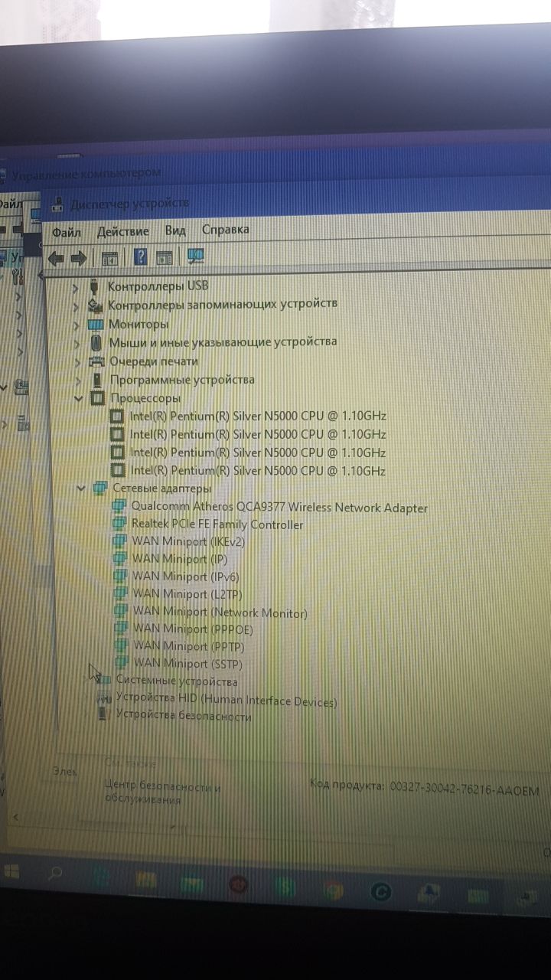Select WAN Miniport (PPTP)
The width and height of the screenshot is (551, 980).
pyautogui.click(x=189, y=646)
